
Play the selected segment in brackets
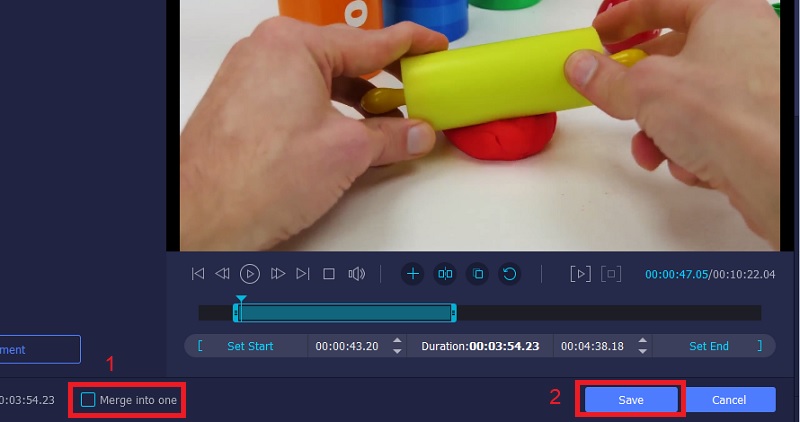coord(580,273)
